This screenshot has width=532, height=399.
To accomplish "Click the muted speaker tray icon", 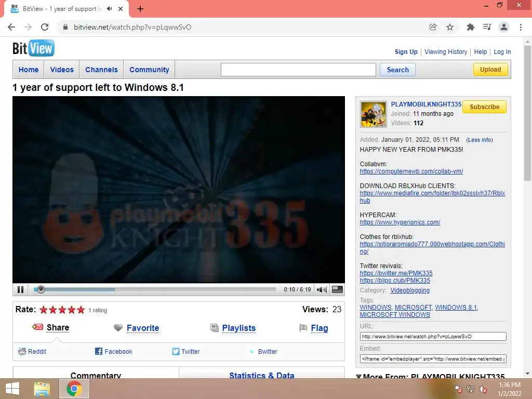I will tap(483, 389).
